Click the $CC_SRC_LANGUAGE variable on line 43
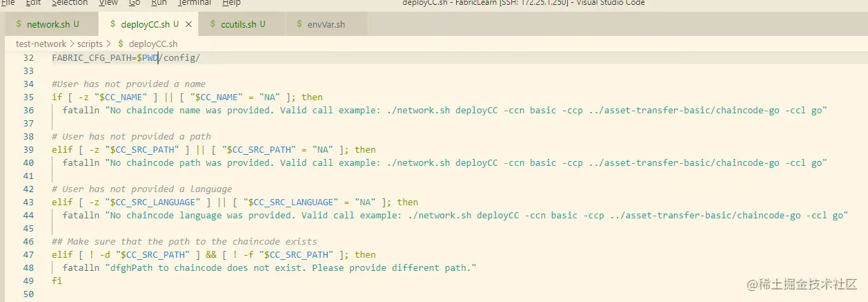 tap(153, 202)
